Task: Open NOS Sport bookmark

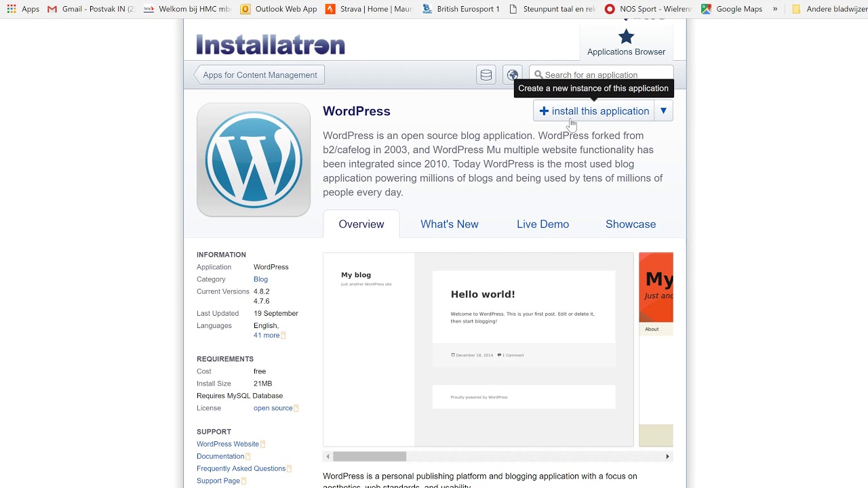Action: [649, 9]
